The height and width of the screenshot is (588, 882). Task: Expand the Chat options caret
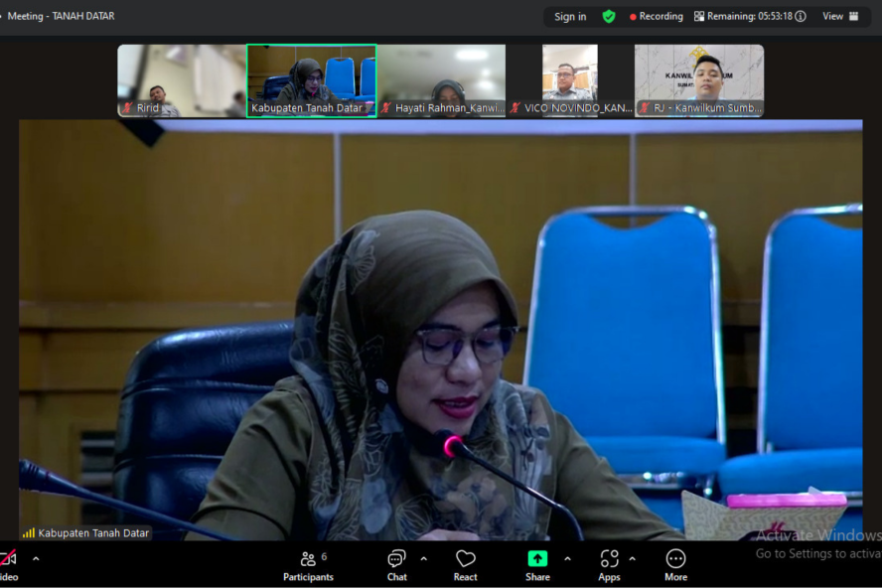pos(424,558)
